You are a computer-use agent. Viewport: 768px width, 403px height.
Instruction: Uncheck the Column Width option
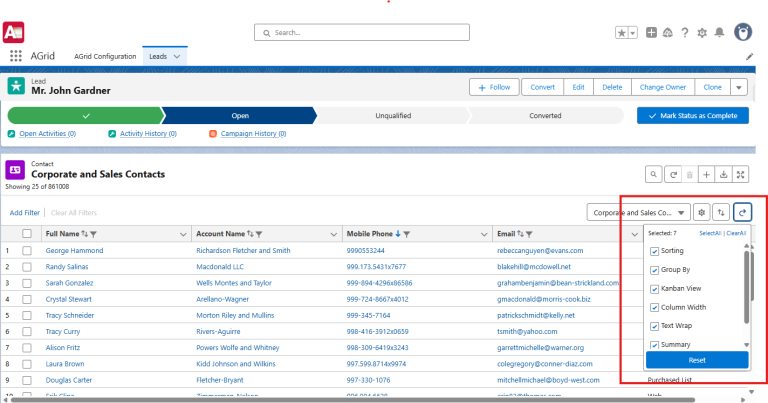[x=654, y=308]
